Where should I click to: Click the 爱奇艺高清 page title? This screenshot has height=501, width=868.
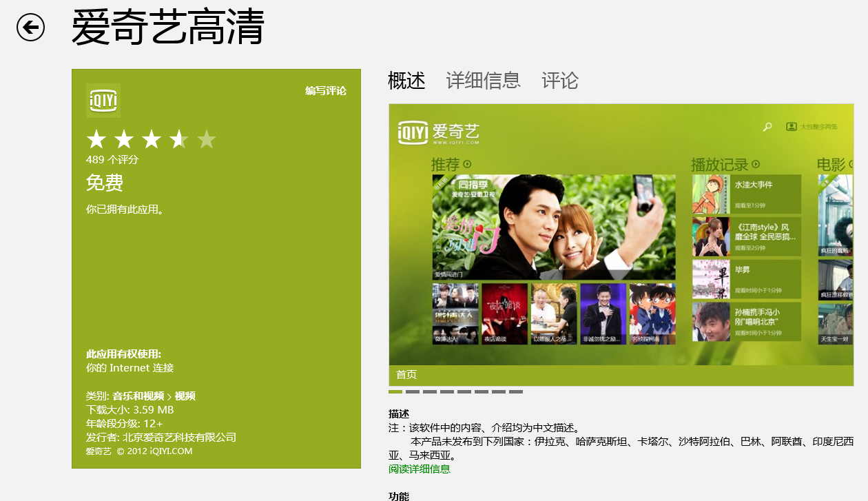pos(168,28)
